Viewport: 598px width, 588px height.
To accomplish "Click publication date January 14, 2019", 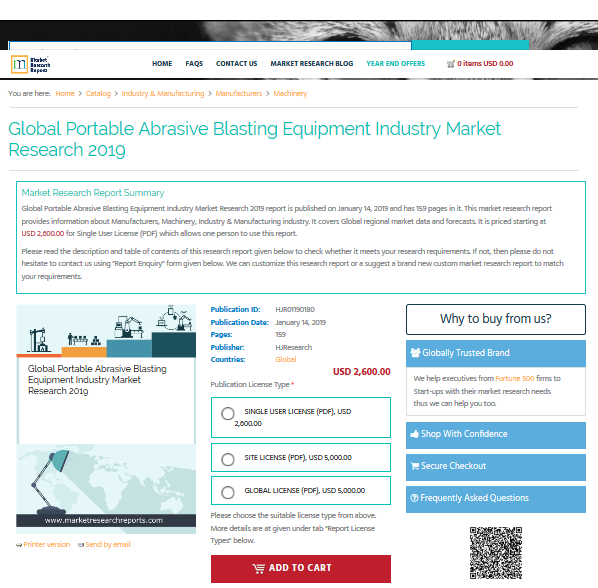I will (x=301, y=323).
